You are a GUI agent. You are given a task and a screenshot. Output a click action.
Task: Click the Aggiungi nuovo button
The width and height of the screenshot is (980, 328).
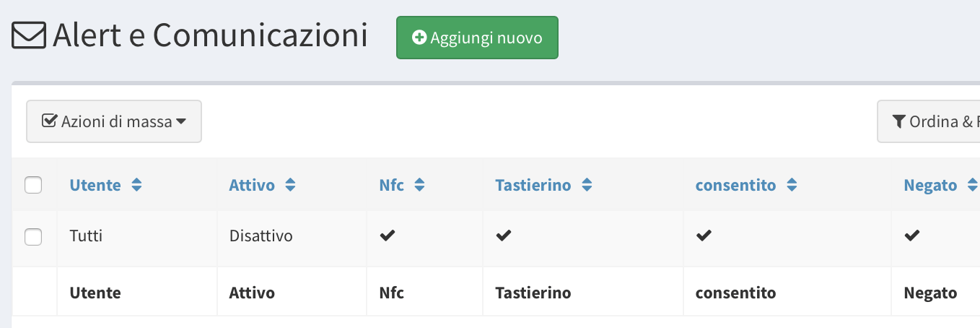pyautogui.click(x=477, y=38)
